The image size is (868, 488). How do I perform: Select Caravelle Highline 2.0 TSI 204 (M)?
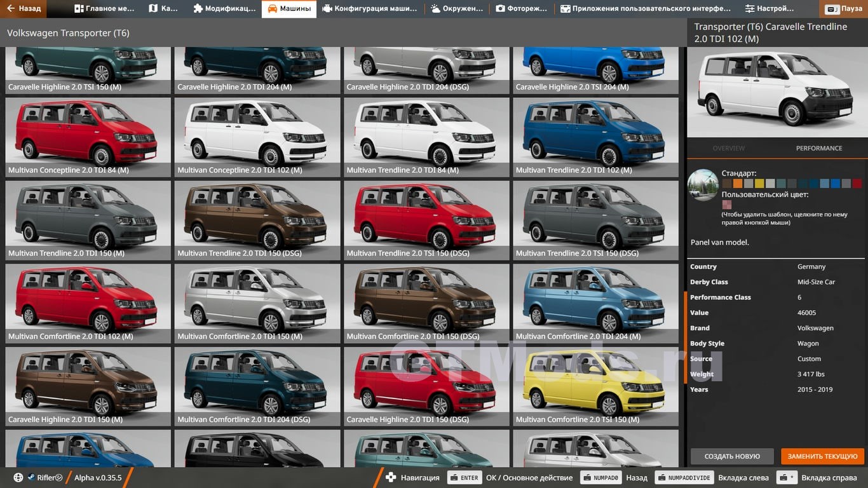595,70
